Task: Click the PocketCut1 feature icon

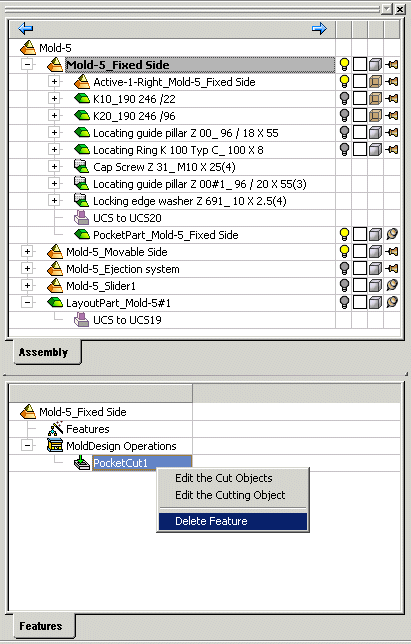Action: click(x=82, y=463)
